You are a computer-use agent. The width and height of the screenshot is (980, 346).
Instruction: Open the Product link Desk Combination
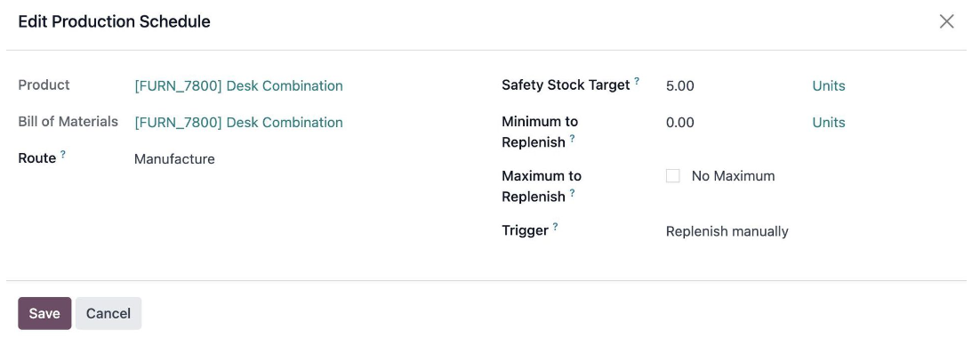pos(238,85)
